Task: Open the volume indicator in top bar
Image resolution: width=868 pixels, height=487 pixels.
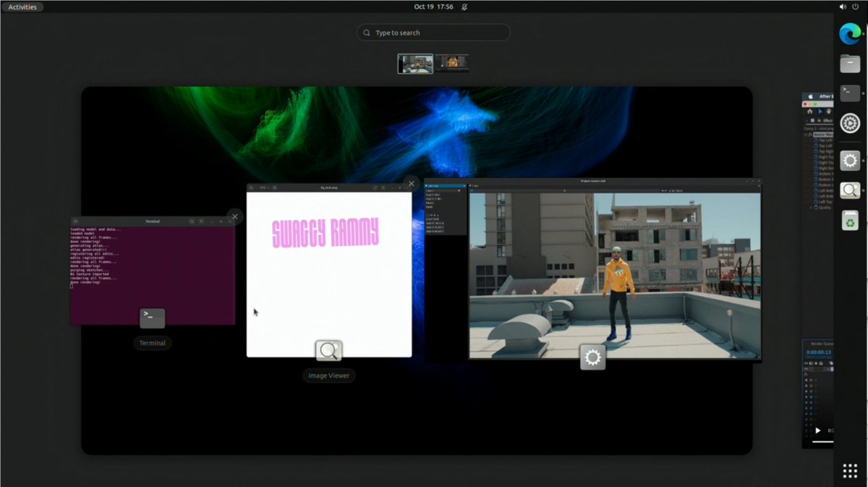Action: pos(843,7)
